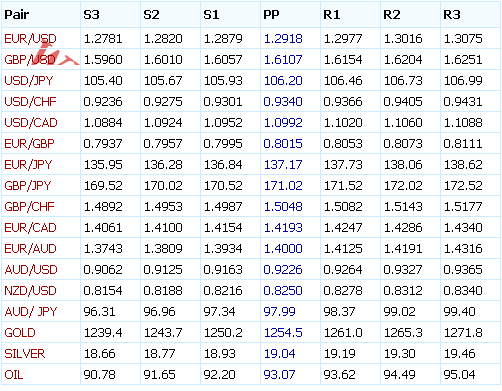Click the USD/JPY pair name
502x391 pixels.
29,81
